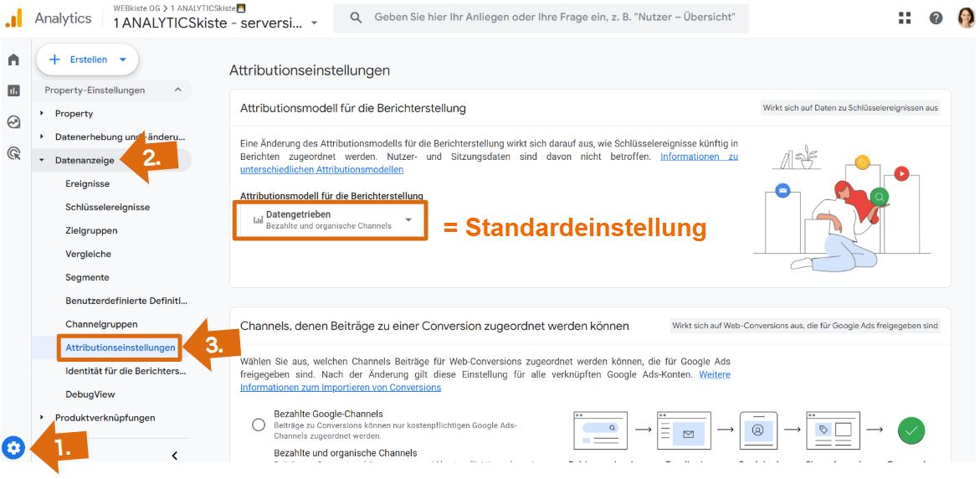Click the Google Analytics logo
980x479 pixels.
13,18
